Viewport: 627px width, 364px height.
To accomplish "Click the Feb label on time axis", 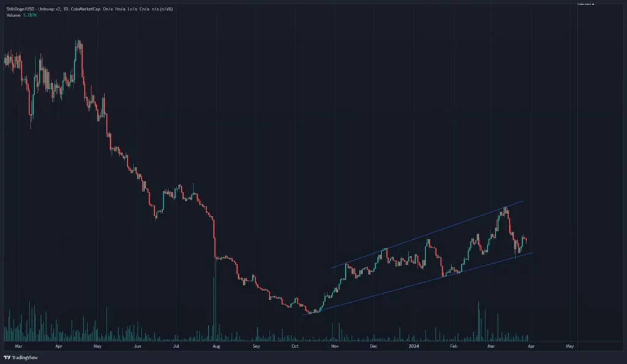I will click(454, 346).
